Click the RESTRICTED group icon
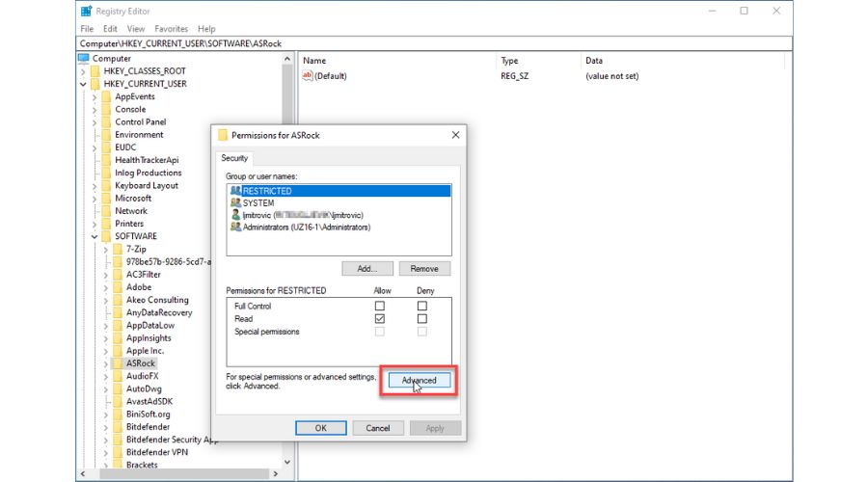This screenshot has width=868, height=482. [236, 190]
